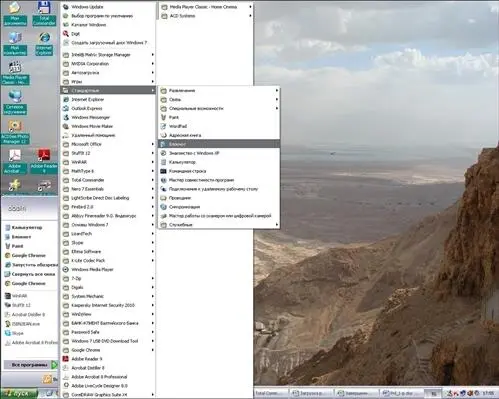
Task: Open the Мой компьютер desktop icon
Action: (x=15, y=43)
